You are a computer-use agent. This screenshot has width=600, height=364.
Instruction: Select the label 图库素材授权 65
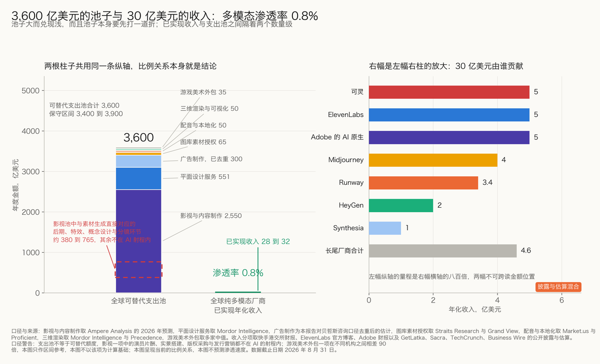[203, 142]
